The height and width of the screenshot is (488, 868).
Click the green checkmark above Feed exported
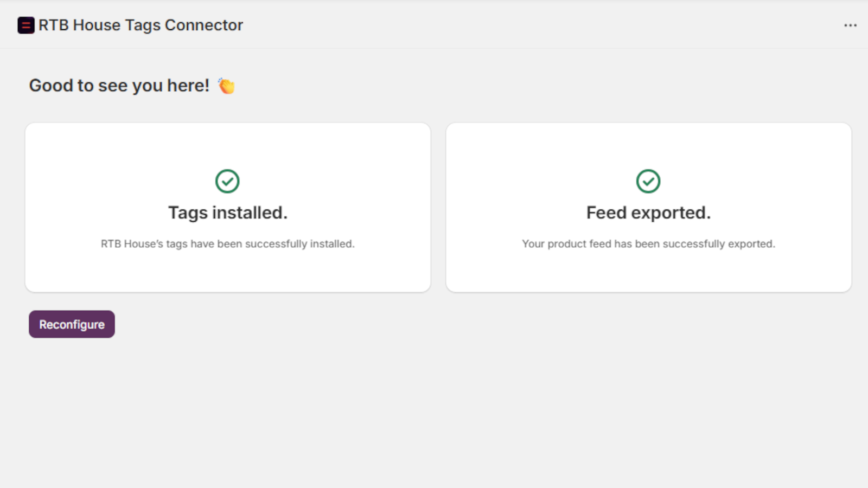(648, 181)
